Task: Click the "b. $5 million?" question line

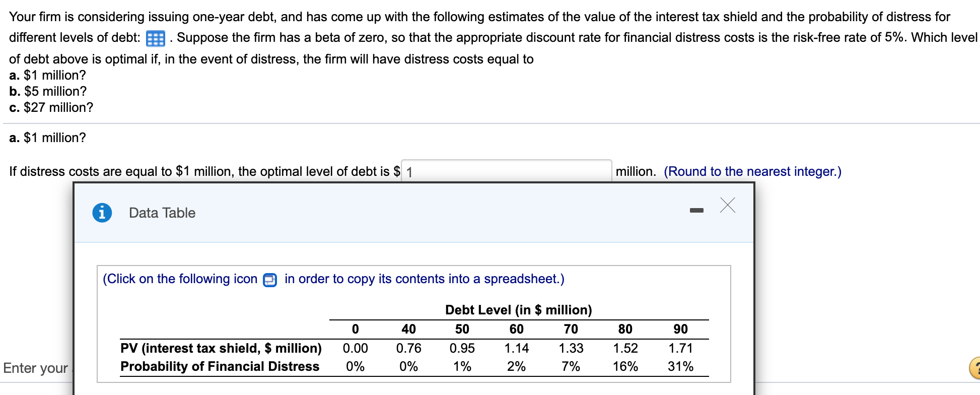Action: tap(47, 91)
